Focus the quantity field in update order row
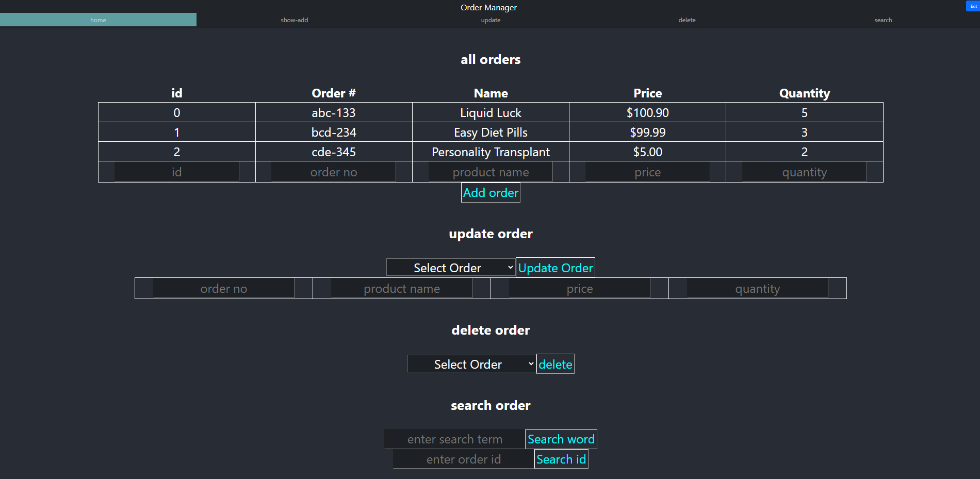Screen dimensions: 980x479 (x=757, y=289)
